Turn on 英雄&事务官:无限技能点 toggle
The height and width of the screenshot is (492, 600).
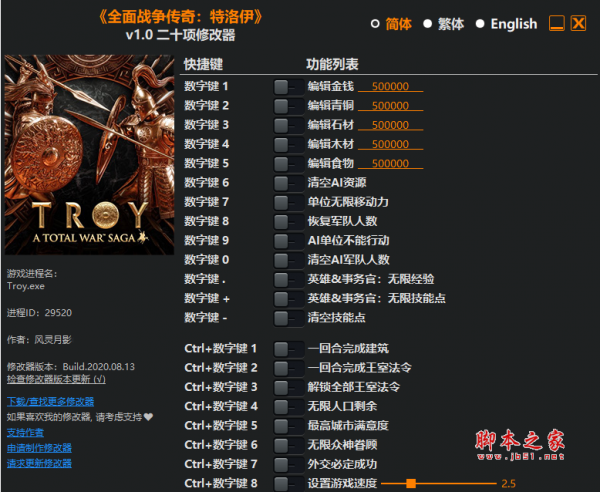(289, 299)
